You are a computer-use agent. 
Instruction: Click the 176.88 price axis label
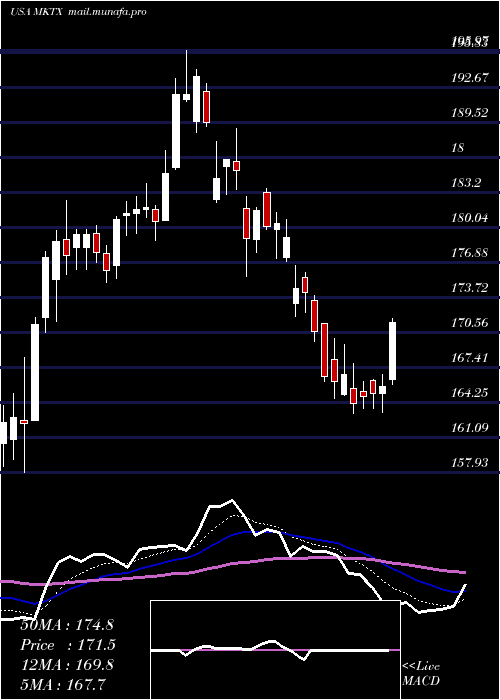pyautogui.click(x=469, y=253)
